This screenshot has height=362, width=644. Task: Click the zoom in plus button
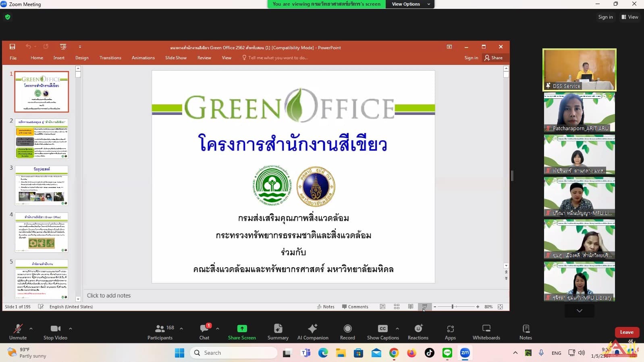click(x=478, y=307)
